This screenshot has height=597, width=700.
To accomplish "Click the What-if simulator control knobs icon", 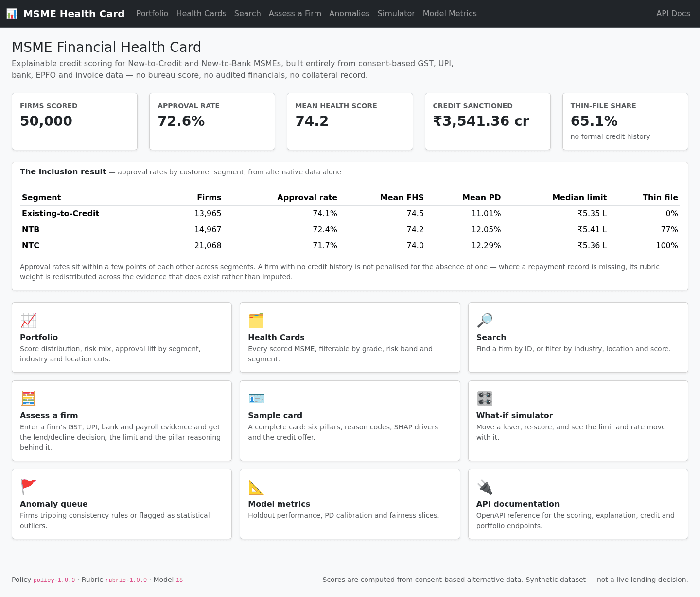I will point(485,398).
